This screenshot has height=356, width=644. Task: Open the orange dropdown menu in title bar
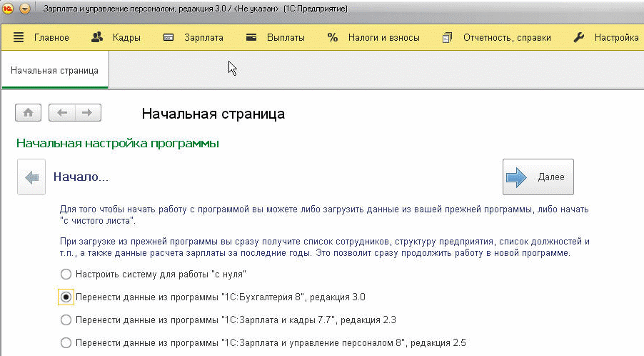point(25,9)
